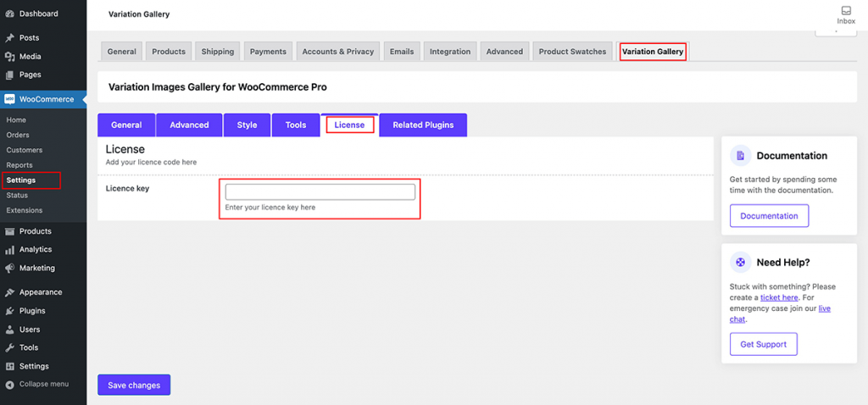
Task: Click 'Enter your licence key here' text
Action: click(x=270, y=208)
